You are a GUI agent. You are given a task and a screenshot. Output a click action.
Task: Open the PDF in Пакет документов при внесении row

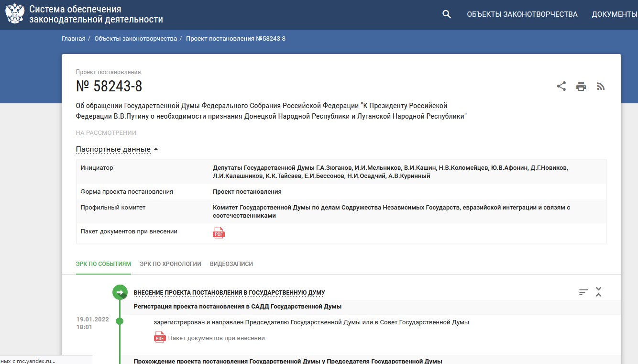click(x=219, y=233)
